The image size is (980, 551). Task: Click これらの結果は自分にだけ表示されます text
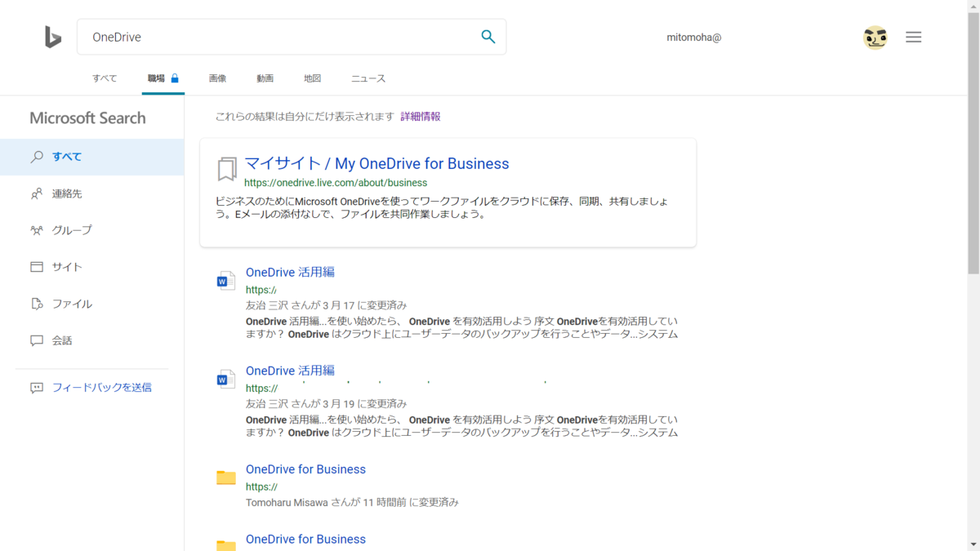pyautogui.click(x=305, y=117)
